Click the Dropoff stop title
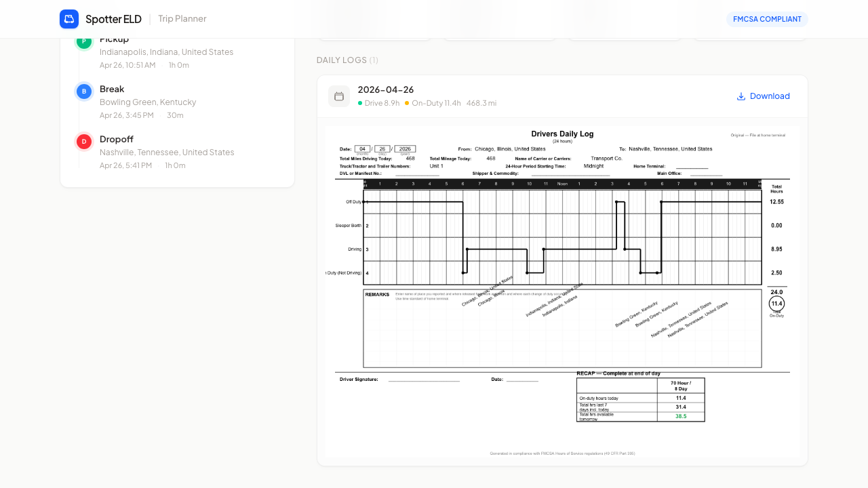868x488 pixels. pos(117,139)
